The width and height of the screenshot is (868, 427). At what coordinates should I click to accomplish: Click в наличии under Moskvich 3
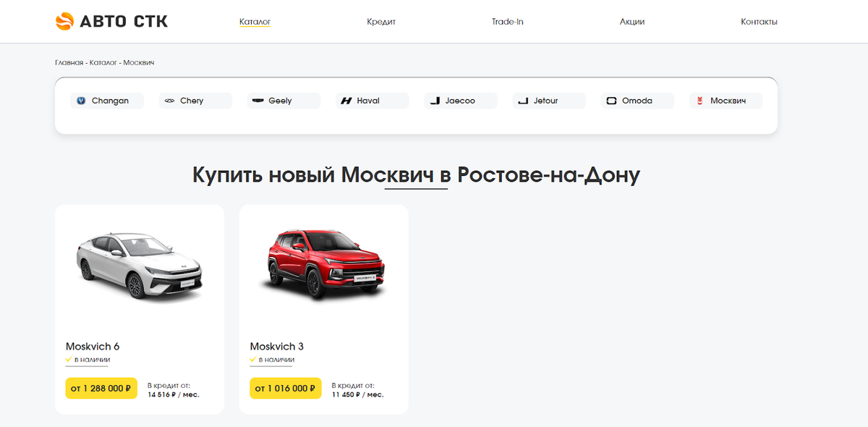[276, 360]
